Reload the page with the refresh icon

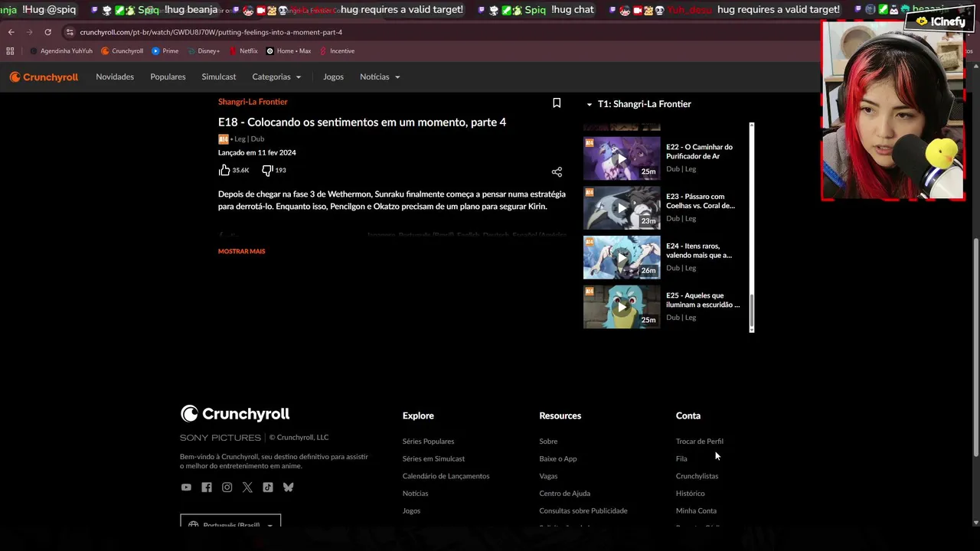pos(47,32)
